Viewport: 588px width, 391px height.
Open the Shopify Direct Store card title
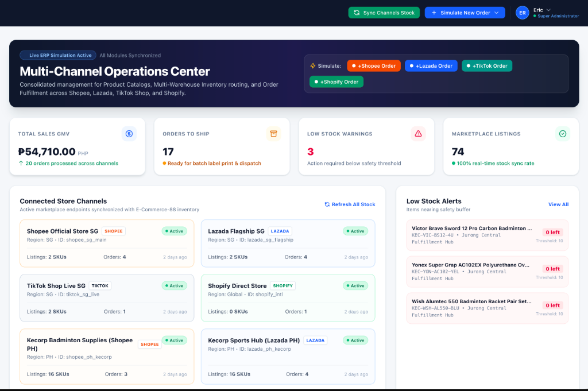pos(237,286)
